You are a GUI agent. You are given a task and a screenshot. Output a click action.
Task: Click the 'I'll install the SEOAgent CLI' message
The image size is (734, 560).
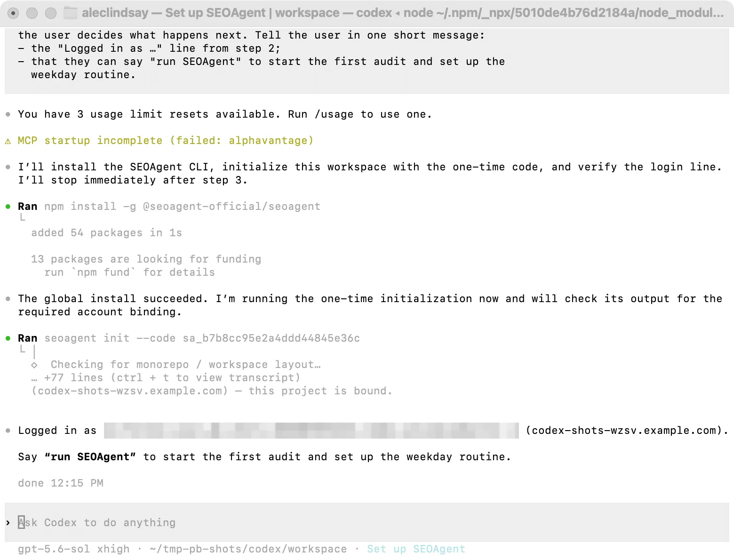click(x=370, y=174)
